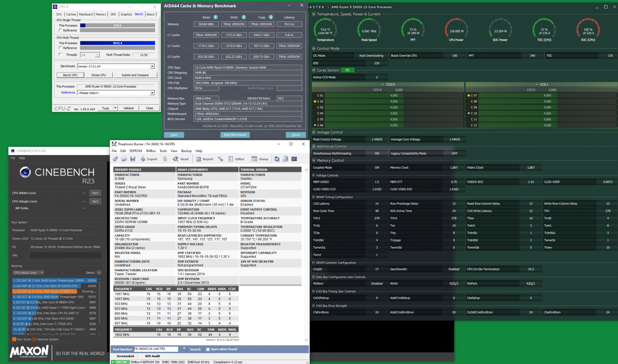Click the Part Number input field

coord(156,349)
